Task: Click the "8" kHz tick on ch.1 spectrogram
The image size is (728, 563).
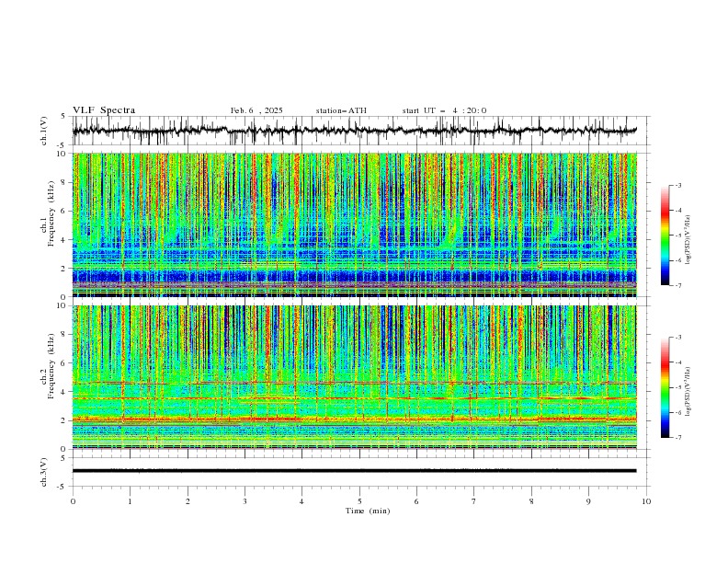Action: (x=64, y=182)
